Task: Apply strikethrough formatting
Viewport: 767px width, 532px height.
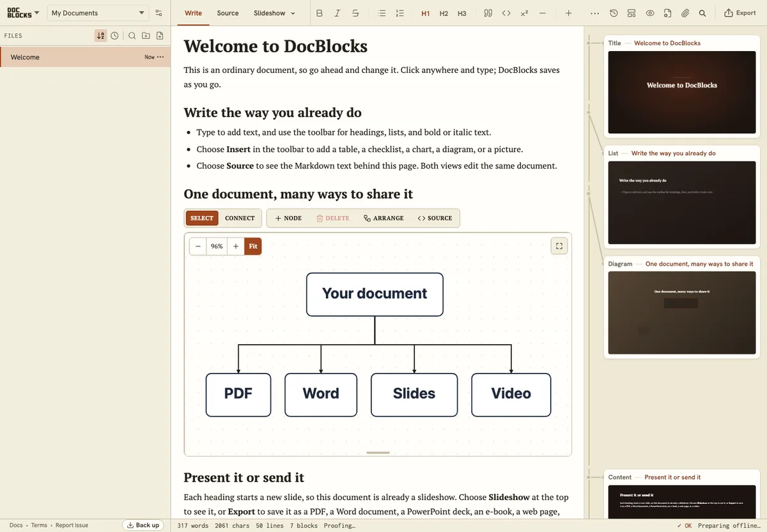Action: [355, 13]
